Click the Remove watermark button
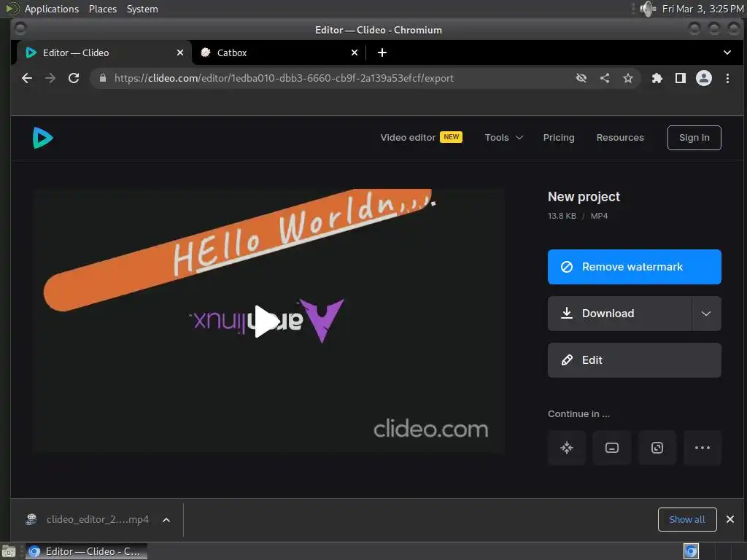This screenshot has width=747, height=560. 634,267
